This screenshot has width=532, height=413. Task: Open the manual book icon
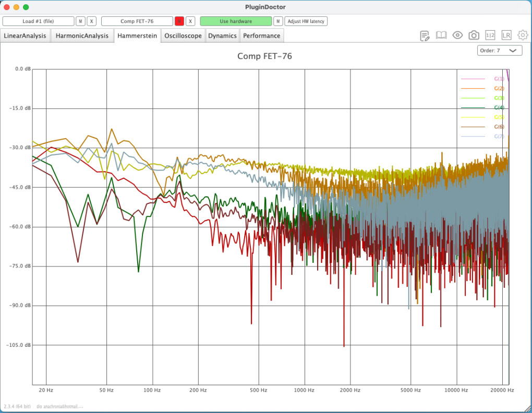tap(441, 35)
